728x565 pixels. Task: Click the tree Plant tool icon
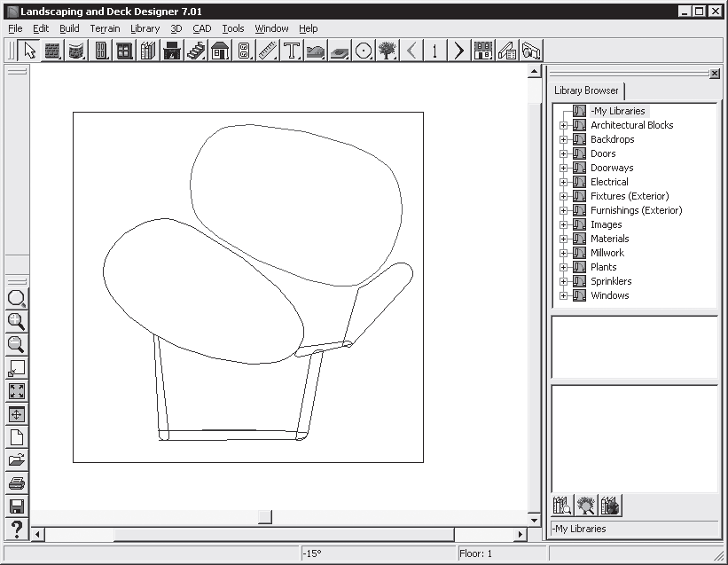tap(387, 51)
